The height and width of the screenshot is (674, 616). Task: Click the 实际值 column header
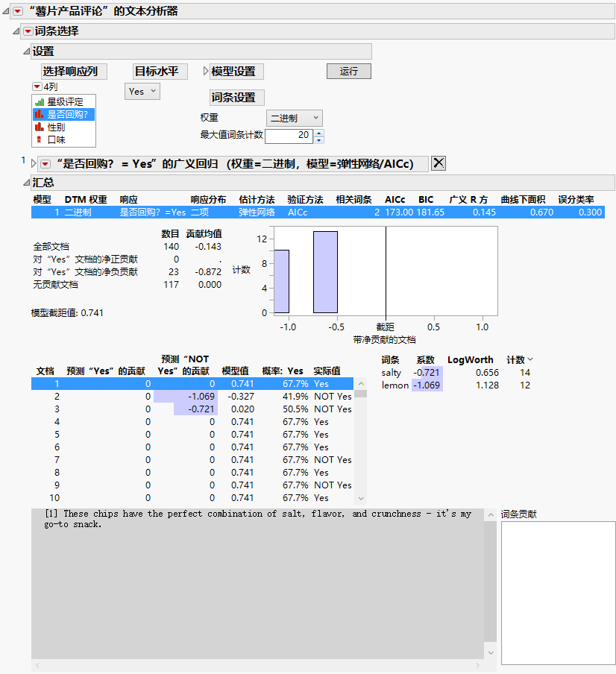(x=327, y=371)
